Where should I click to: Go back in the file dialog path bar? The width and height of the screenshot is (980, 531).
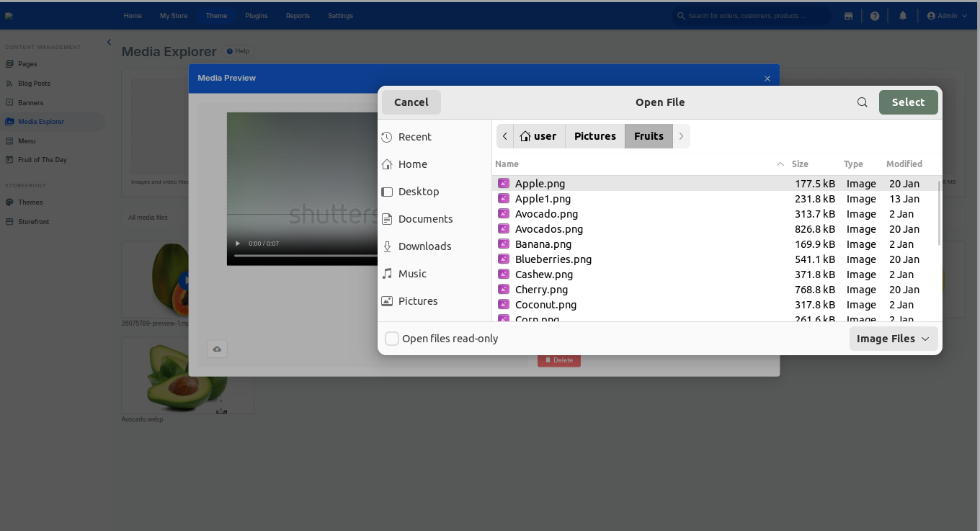505,136
